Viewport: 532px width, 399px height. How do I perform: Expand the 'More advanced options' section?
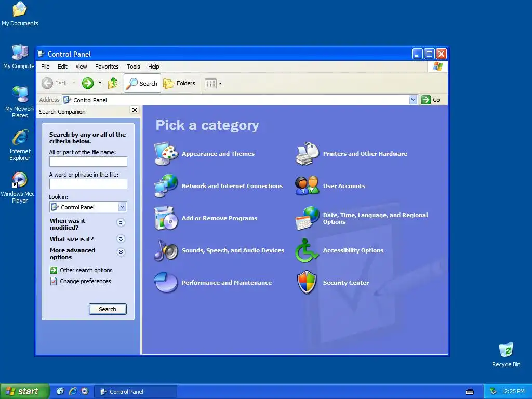(121, 252)
